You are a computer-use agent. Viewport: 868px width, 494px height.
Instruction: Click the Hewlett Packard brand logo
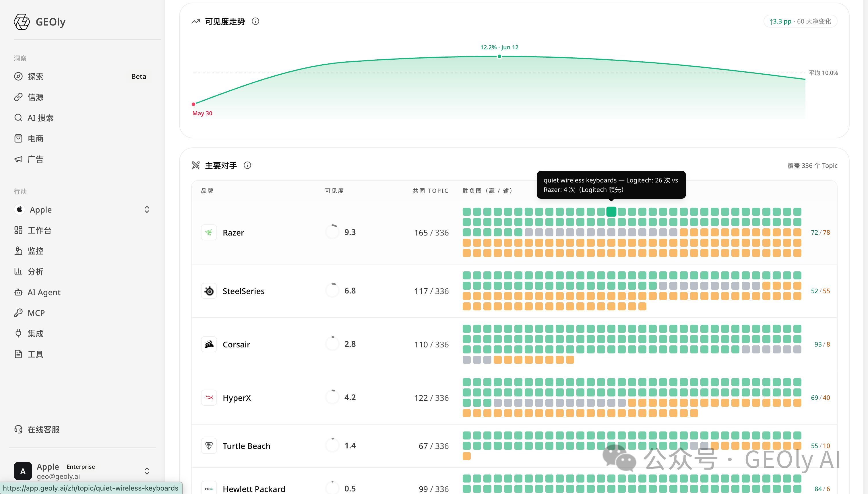click(x=209, y=489)
